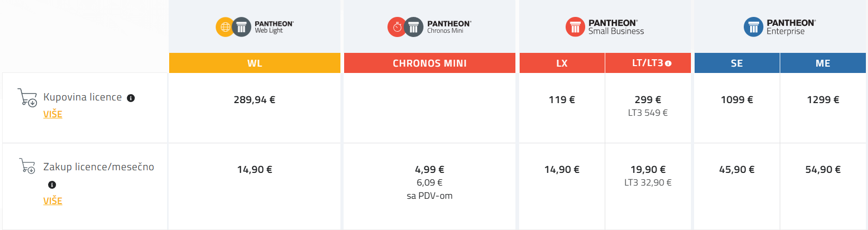
Task: Open VIŠE link under Zakup licence/mesečno
Action: pyautogui.click(x=53, y=201)
